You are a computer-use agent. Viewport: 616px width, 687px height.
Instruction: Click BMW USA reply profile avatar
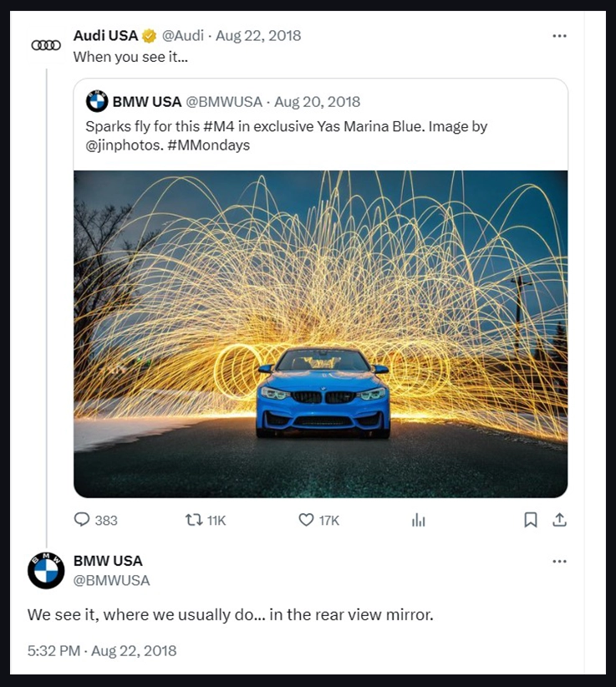(x=46, y=570)
